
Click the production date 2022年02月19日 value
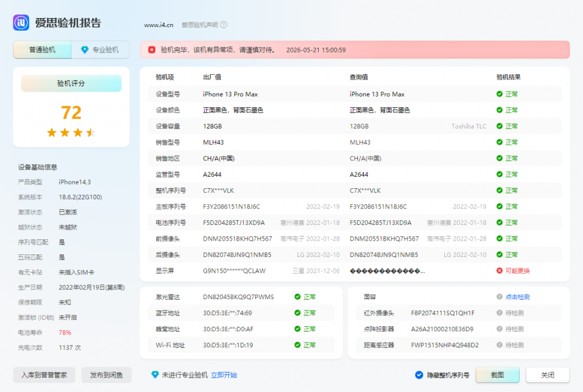tap(92, 288)
